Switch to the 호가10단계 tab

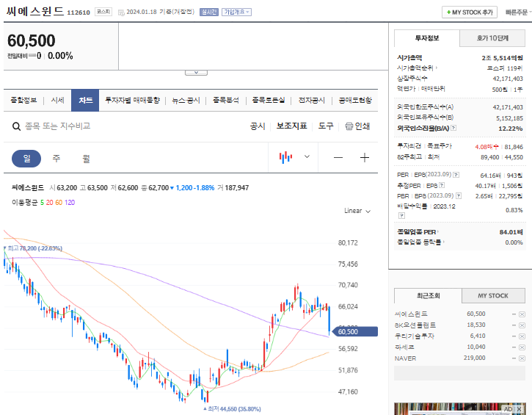(492, 38)
